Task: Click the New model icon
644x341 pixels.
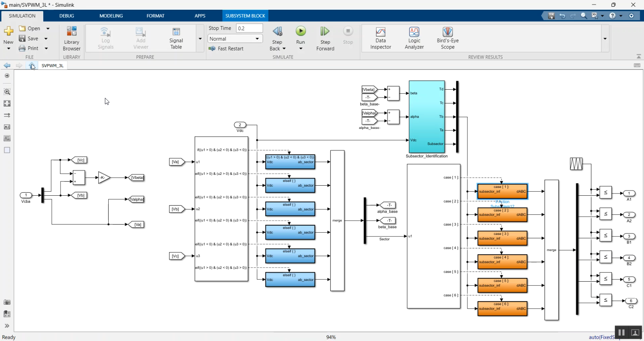Action: click(8, 31)
